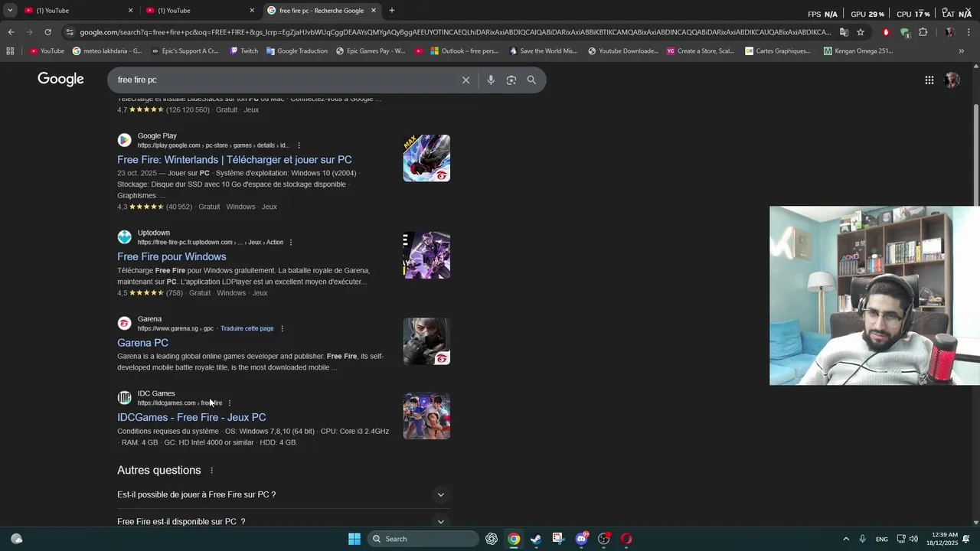Bookmark this page with the star icon
Viewport: 980px width, 551px height.
tap(861, 32)
